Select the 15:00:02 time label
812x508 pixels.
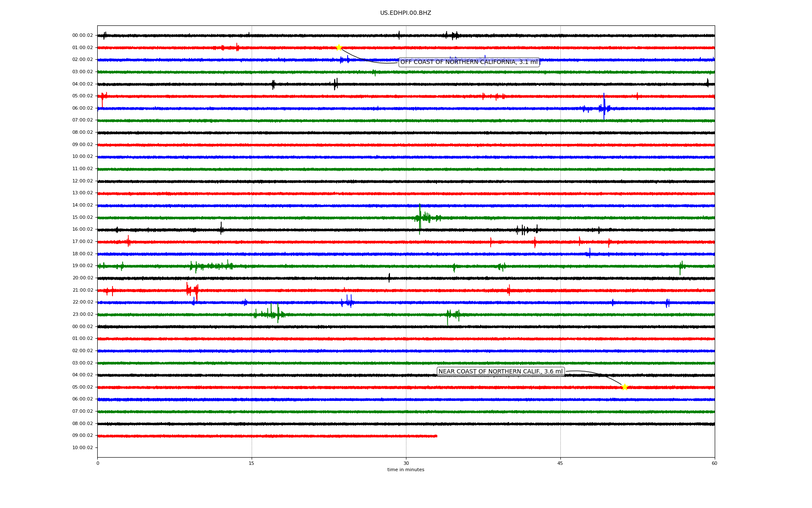point(82,218)
